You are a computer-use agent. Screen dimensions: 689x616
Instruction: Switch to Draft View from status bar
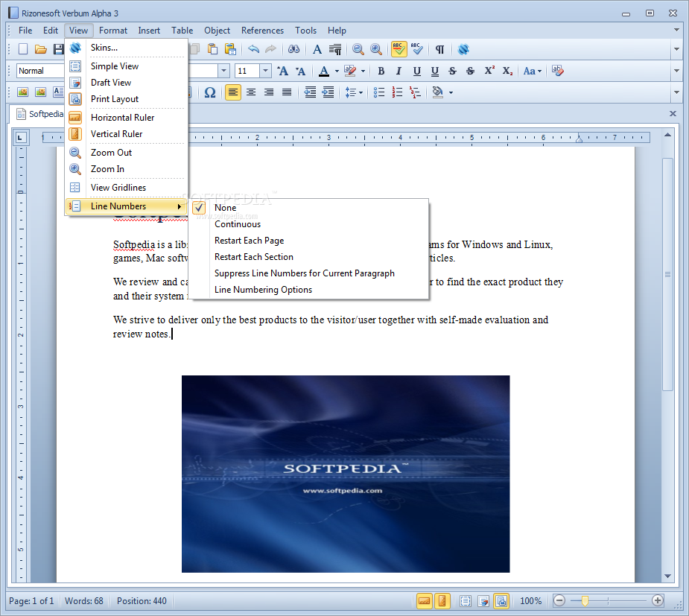(483, 601)
